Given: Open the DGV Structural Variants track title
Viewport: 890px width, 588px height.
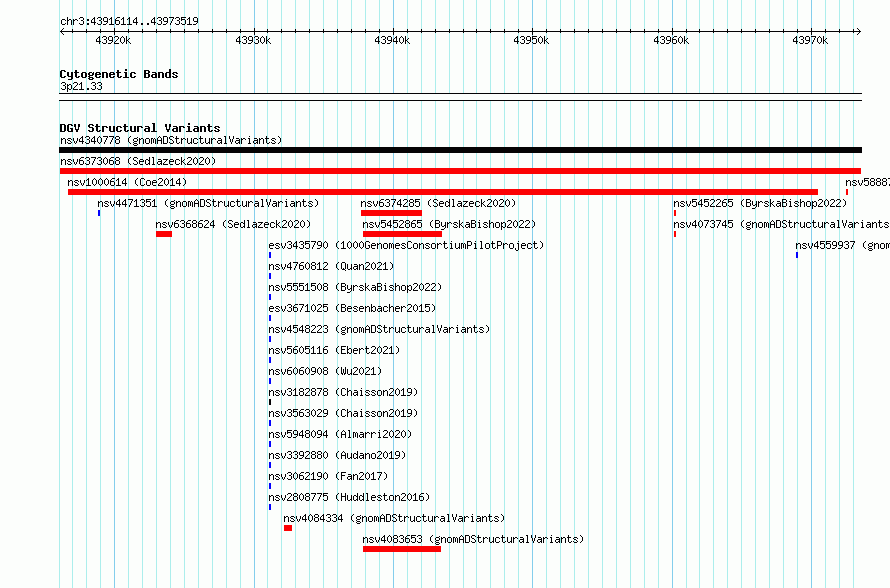Looking at the screenshot, I should (140, 128).
